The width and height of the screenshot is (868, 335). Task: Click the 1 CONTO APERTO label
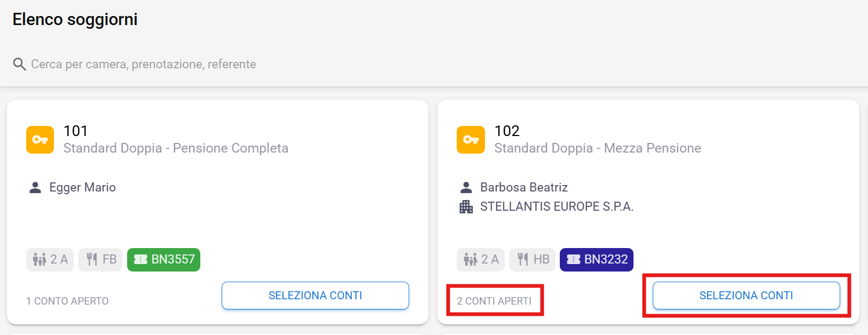67,301
